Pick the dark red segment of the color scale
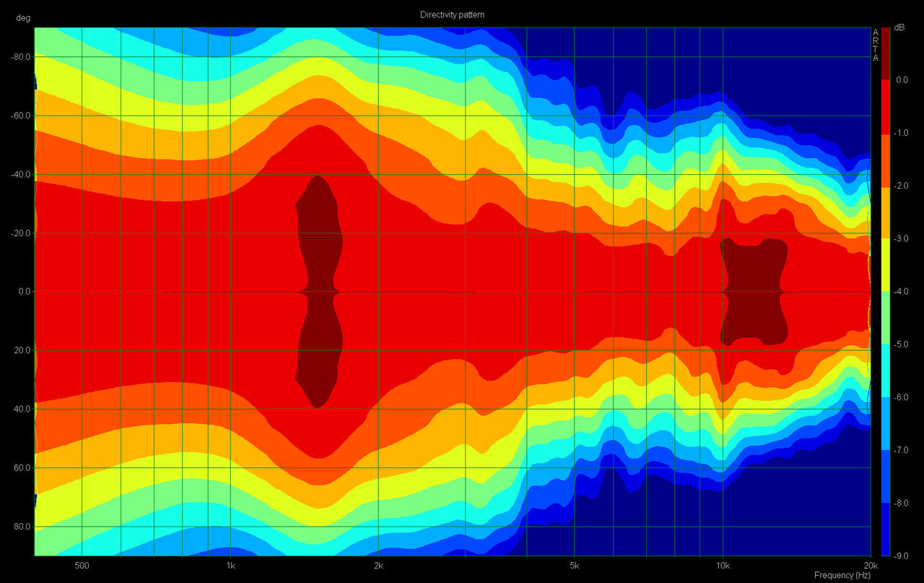Screen dimensions: 924x583 click(886, 53)
